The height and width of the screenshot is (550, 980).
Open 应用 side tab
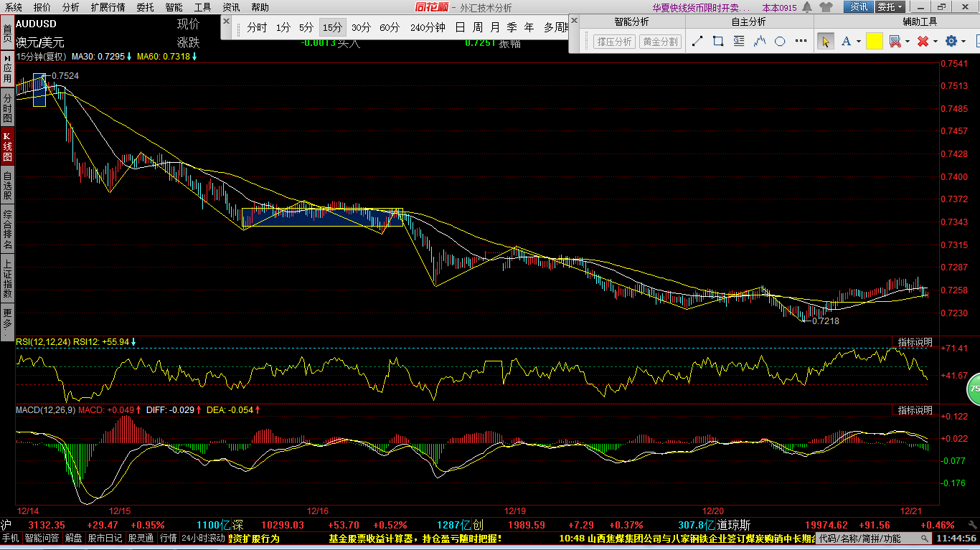[x=7, y=68]
